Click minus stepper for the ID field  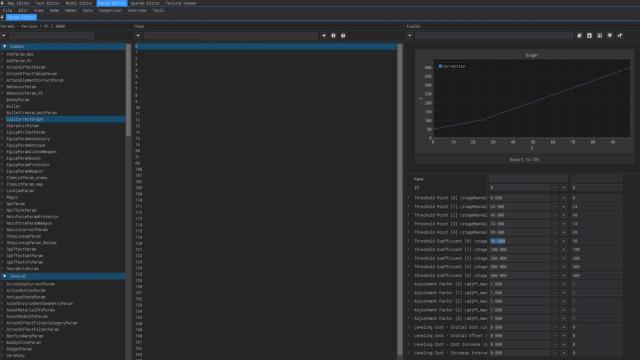pyautogui.click(x=555, y=188)
